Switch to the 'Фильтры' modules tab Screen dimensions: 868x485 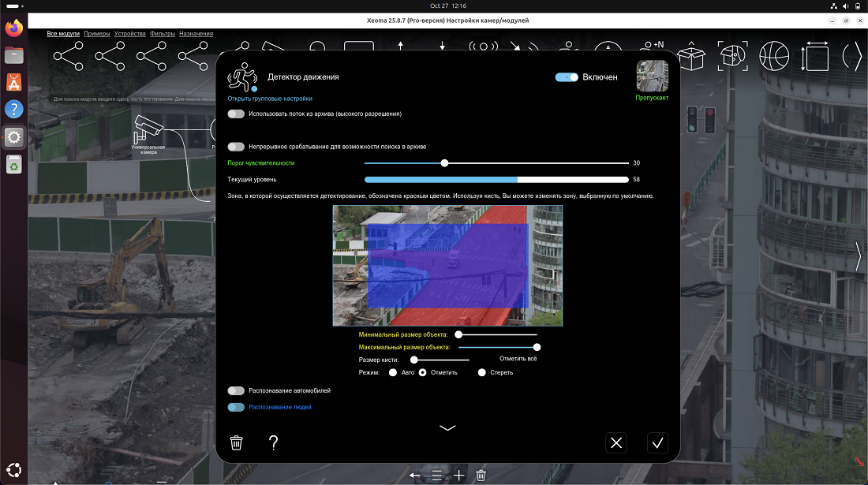point(162,34)
